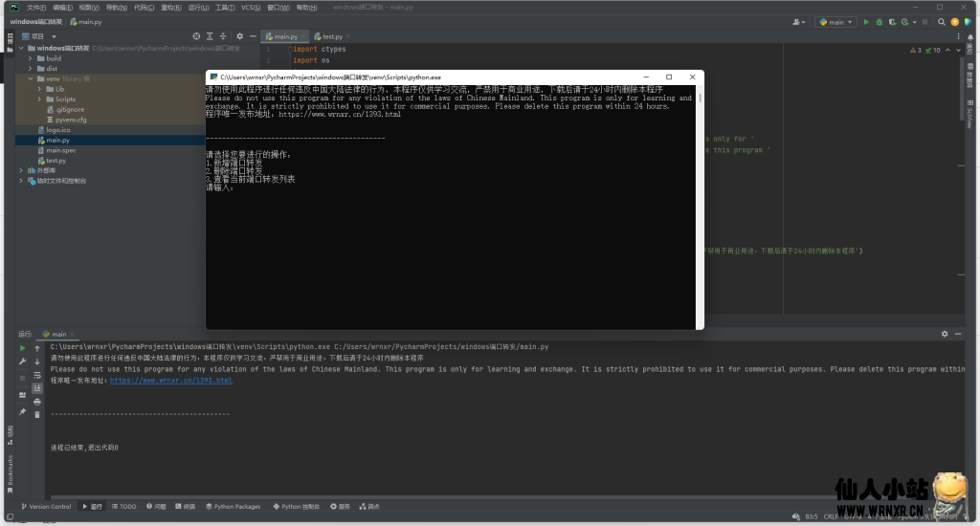The width and height of the screenshot is (980, 526).
Task: Open the main run configuration dropdown
Action: coord(835,21)
